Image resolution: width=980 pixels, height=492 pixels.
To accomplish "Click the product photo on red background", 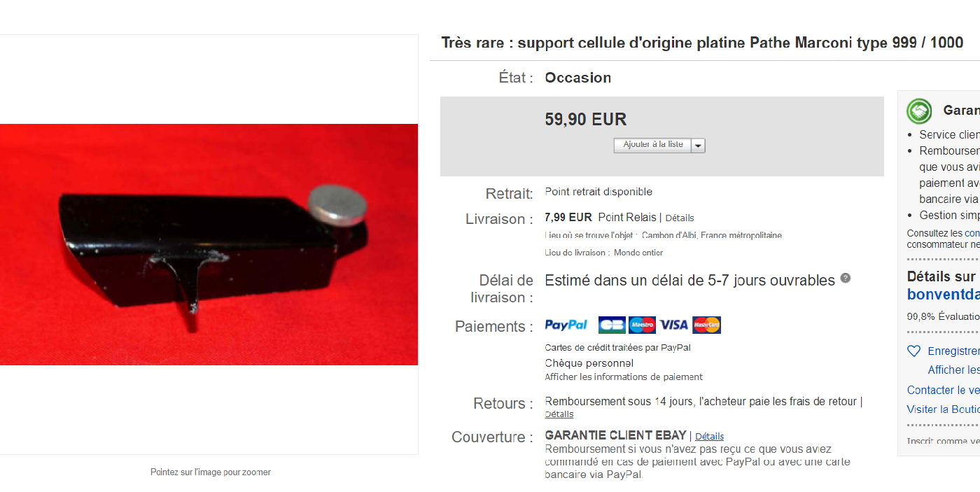I will [x=209, y=244].
